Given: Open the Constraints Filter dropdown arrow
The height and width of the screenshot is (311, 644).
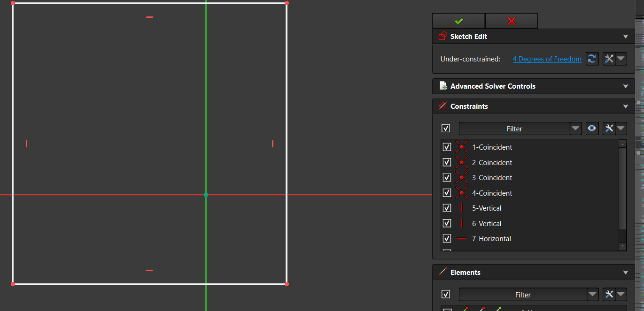Looking at the screenshot, I should click(575, 129).
